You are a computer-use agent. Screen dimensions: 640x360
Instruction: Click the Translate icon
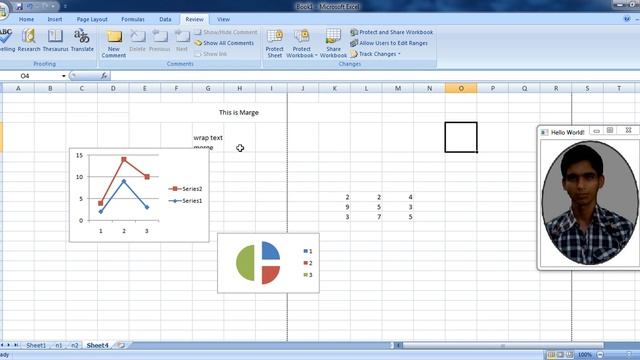[82, 40]
